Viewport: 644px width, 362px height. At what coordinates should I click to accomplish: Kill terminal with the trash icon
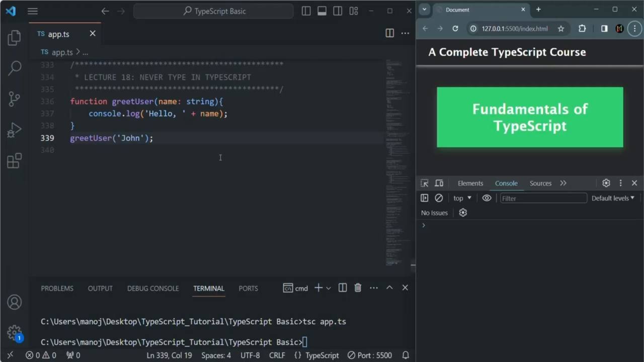click(358, 288)
